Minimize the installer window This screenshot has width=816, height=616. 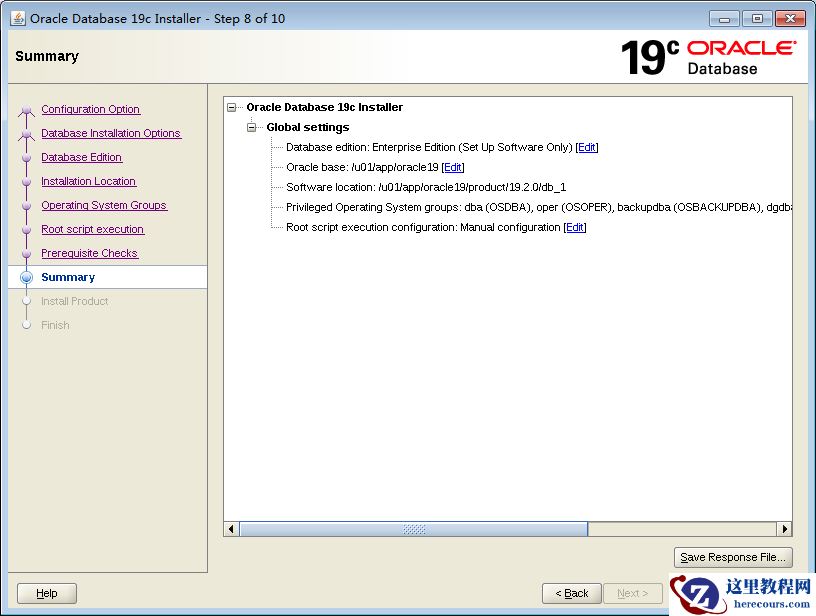724,19
